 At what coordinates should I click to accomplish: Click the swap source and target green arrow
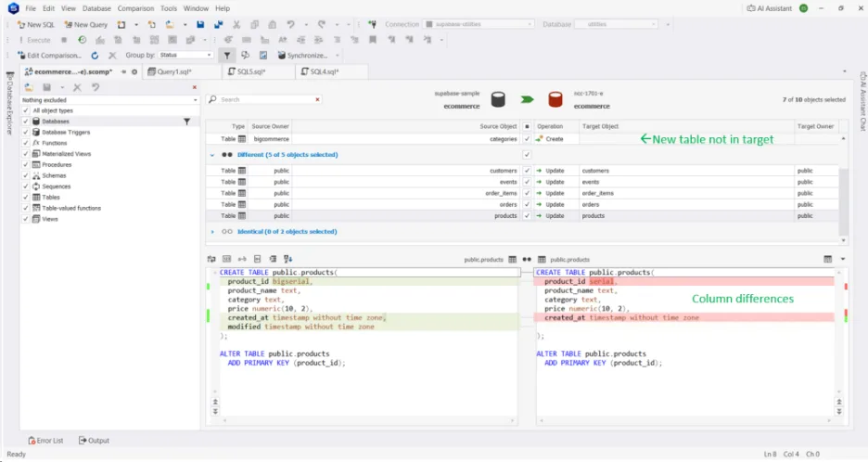click(527, 99)
